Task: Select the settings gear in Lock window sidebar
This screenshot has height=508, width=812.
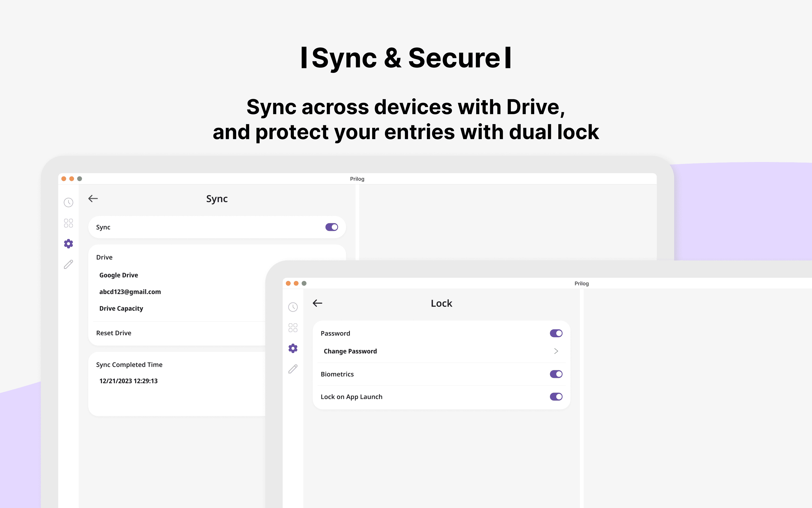Action: (293, 349)
